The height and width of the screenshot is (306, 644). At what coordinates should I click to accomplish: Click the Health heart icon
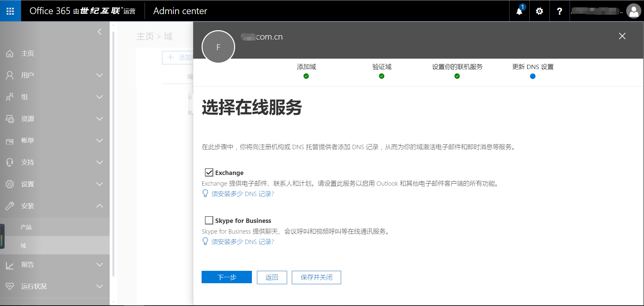(x=10, y=287)
